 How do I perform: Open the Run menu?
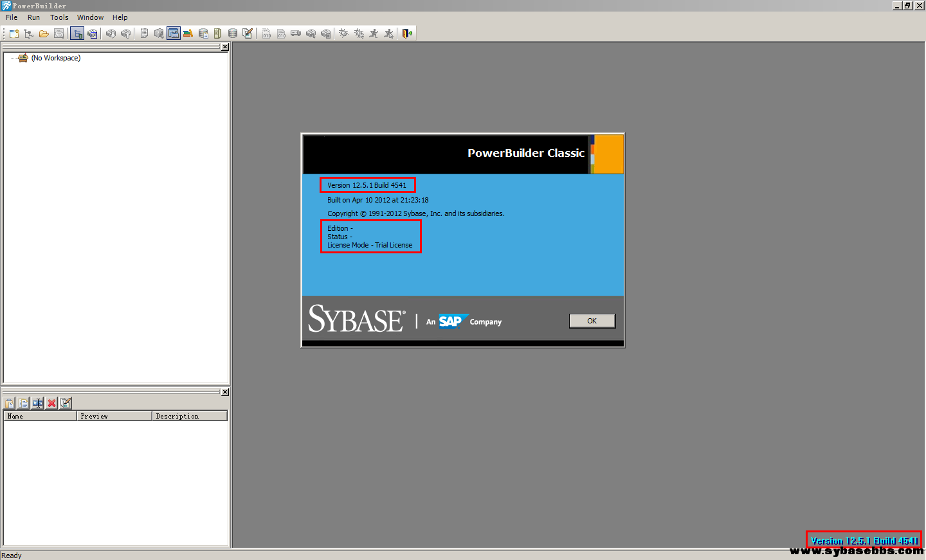pyautogui.click(x=33, y=17)
